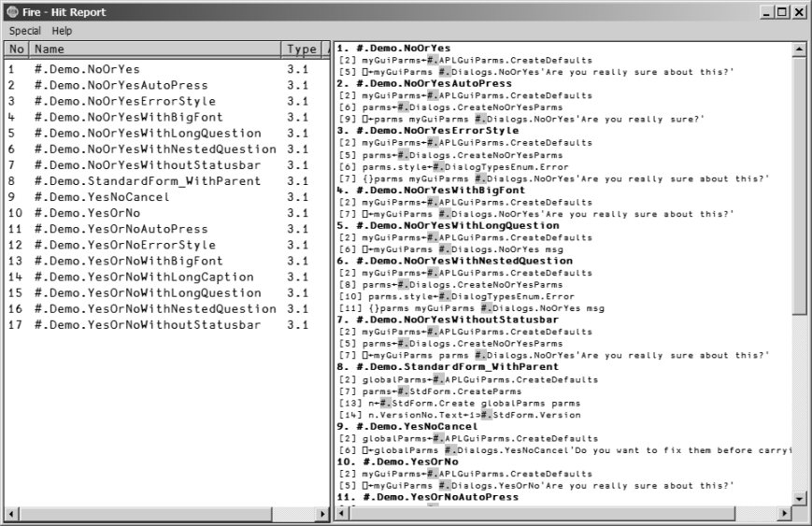
Task: Sort list by the Name column header
Action: tap(155, 50)
